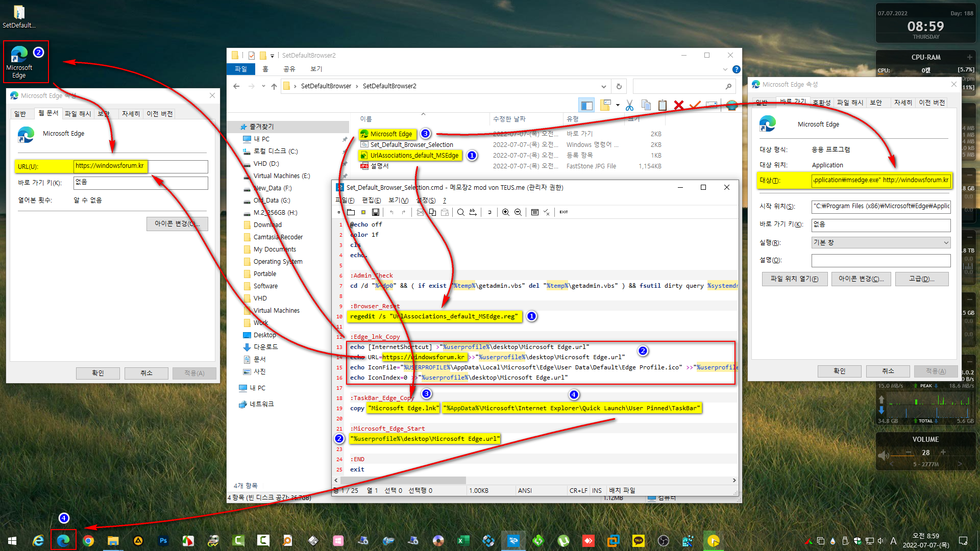This screenshot has height=551, width=980.
Task: Open the 파일 tab in Explorer ribbon
Action: click(x=241, y=69)
